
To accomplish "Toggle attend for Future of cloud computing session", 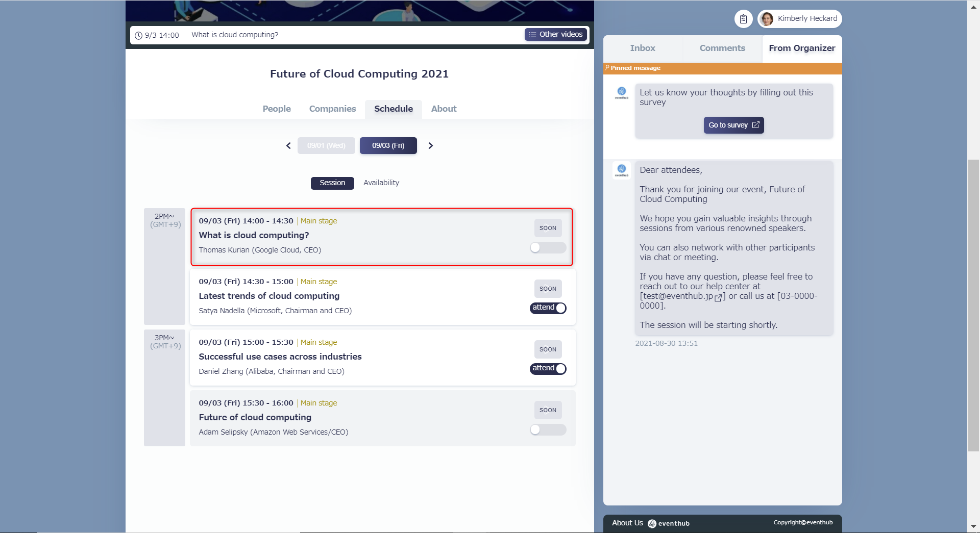I will (x=548, y=429).
